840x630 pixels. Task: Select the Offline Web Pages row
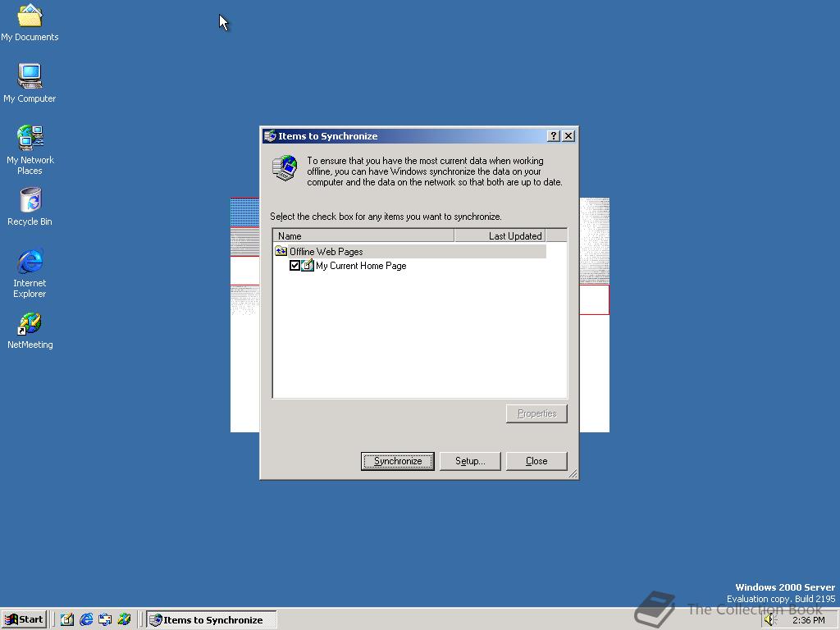pos(410,251)
